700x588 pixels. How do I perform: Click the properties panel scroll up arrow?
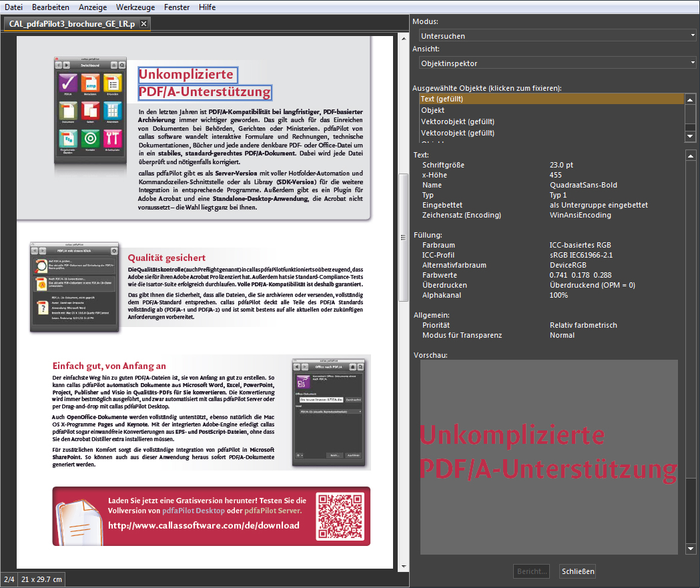(x=691, y=156)
